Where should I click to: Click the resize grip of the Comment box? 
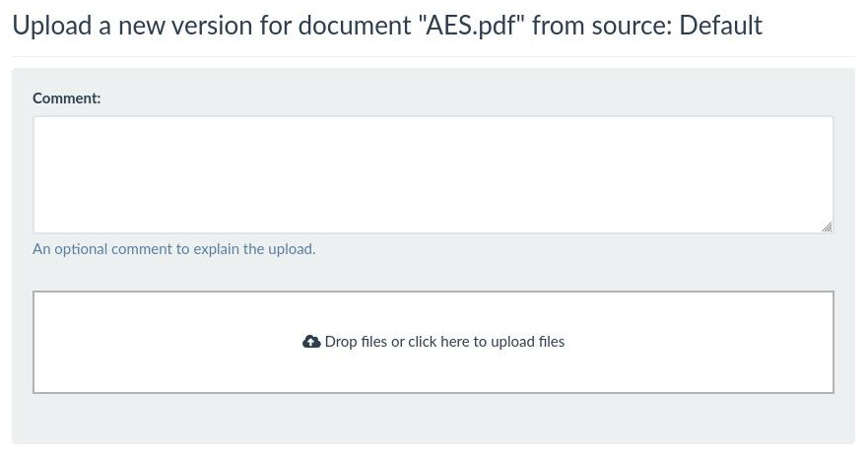[x=827, y=227]
